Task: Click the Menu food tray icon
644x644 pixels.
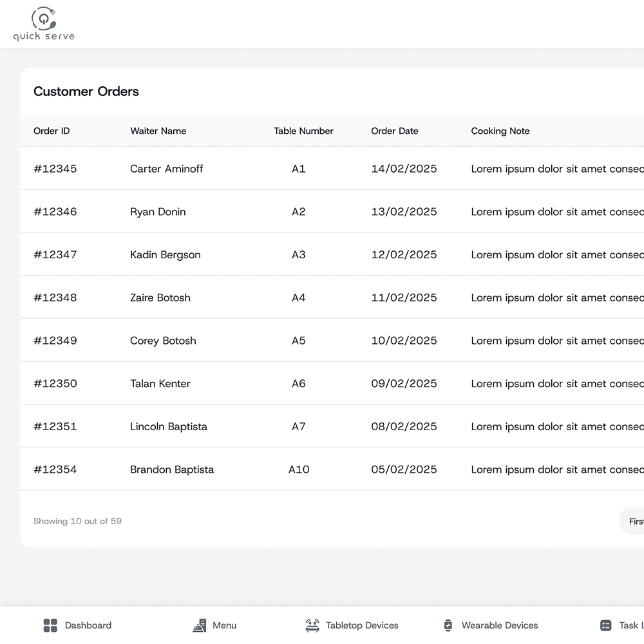Action: pyautogui.click(x=200, y=625)
